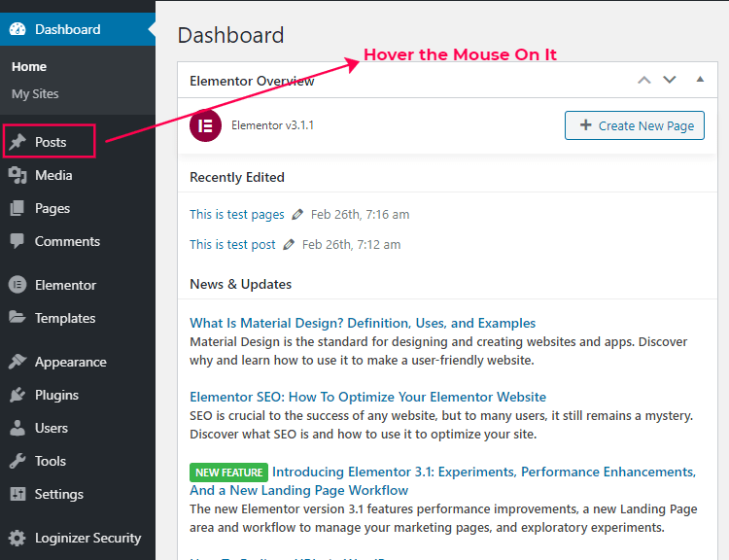Open the This is test post link
This screenshot has width=729, height=560.
(232, 245)
